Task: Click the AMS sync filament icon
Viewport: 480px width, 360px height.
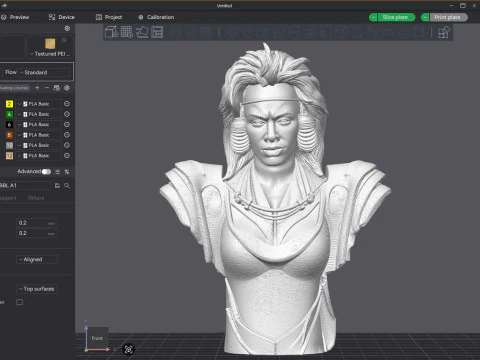Action: pyautogui.click(x=57, y=88)
